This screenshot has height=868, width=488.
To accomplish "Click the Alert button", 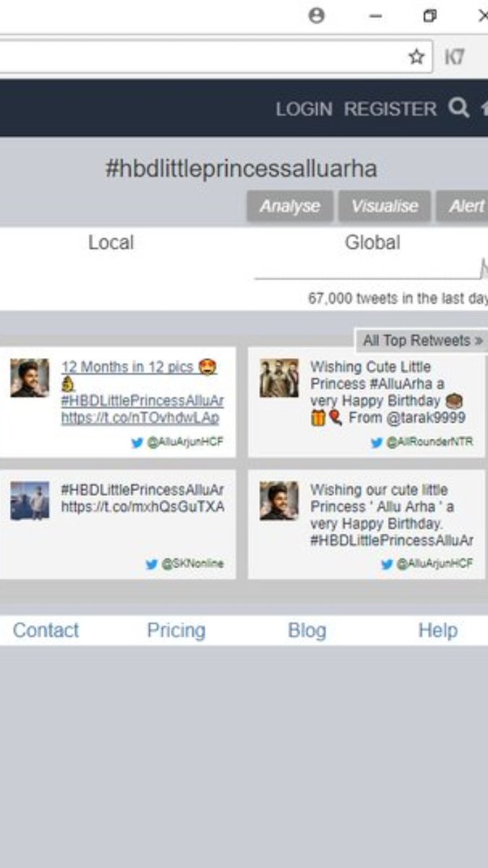I will click(463, 206).
